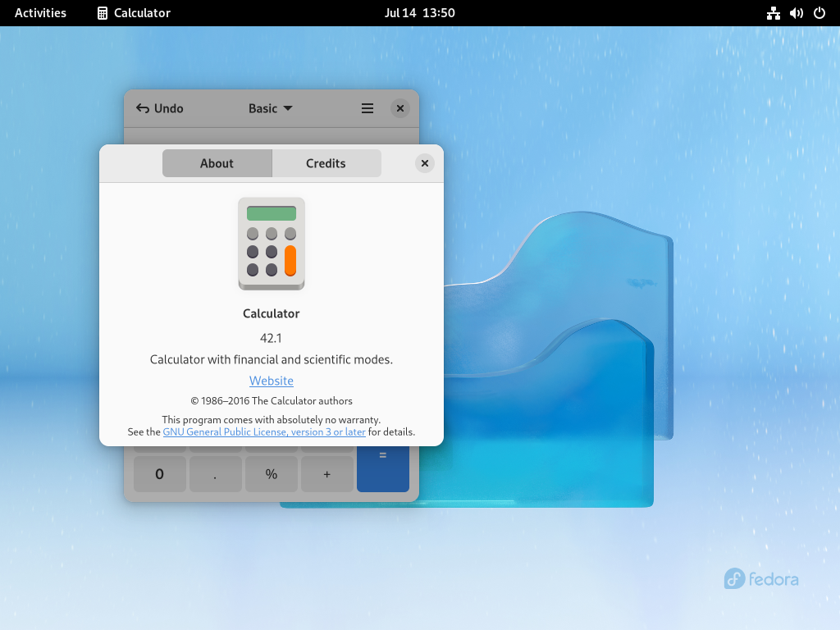
Task: Open the GNU General Public License link
Action: 264,431
